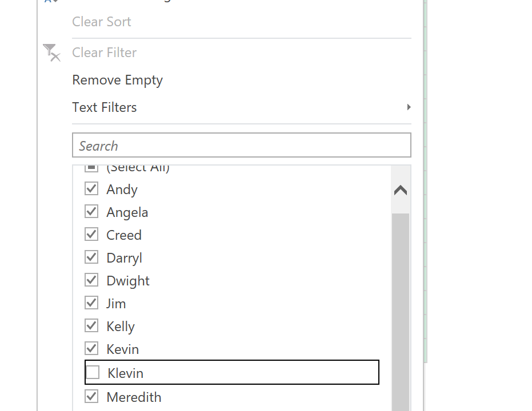Click the Clear Filter funnel icon
Screen dimensions: 532x411
point(51,53)
